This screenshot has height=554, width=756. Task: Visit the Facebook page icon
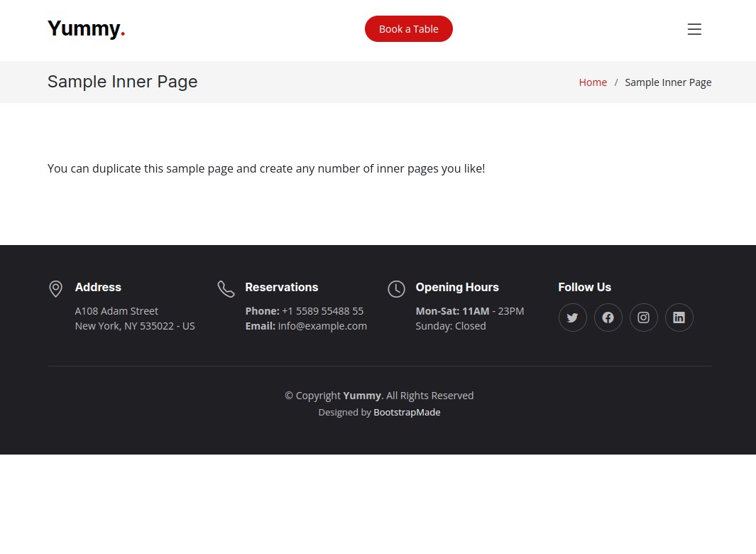(608, 317)
